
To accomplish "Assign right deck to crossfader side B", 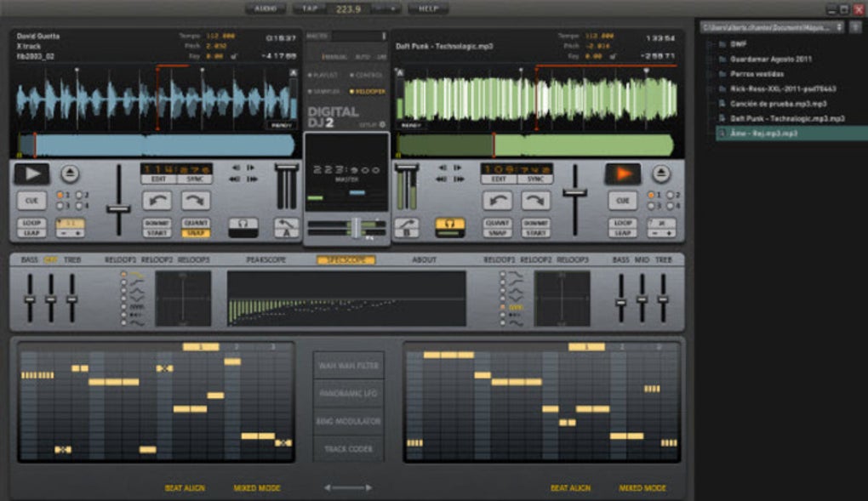I will [406, 227].
